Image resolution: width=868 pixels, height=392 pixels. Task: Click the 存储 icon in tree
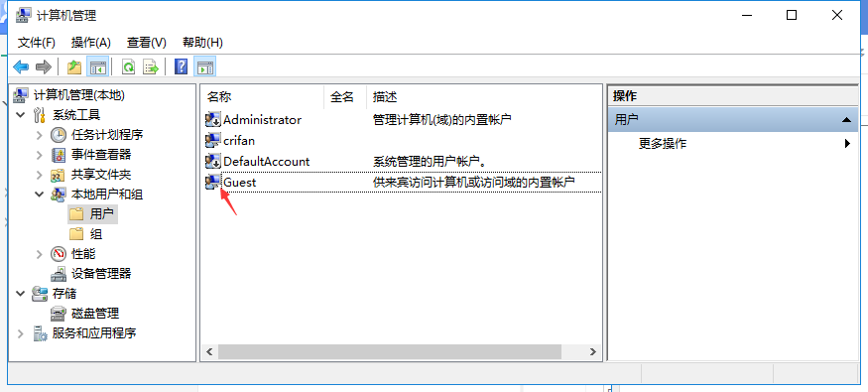point(40,294)
